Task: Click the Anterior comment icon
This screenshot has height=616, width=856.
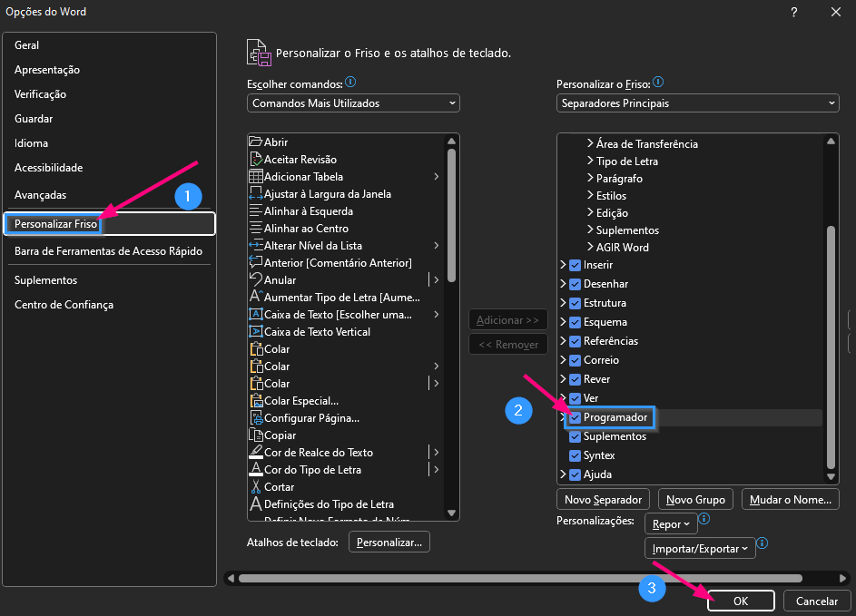Action: [255, 262]
